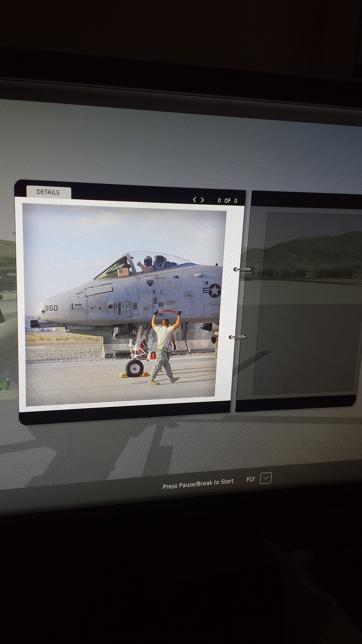
Task: Go to previous briefing image arrow
Action: (x=194, y=200)
